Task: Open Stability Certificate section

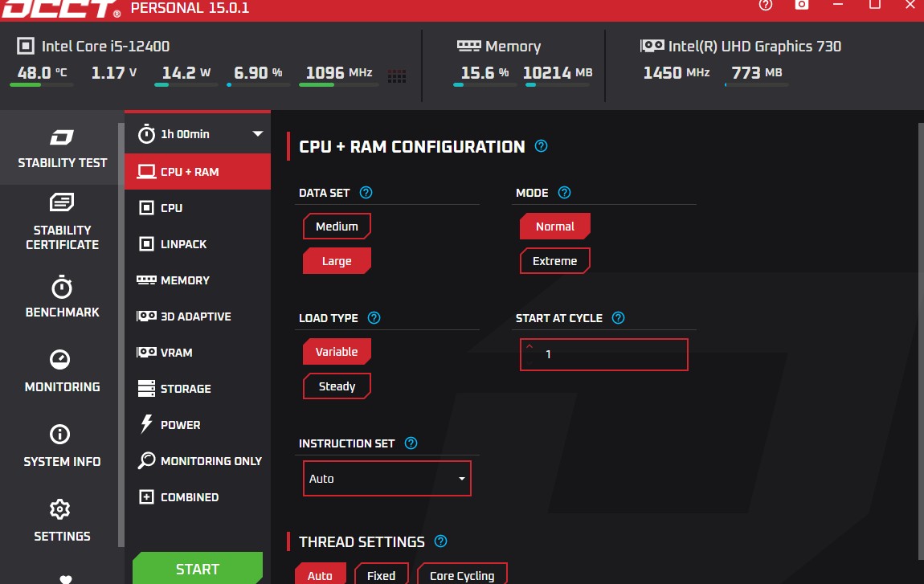Action: click(62, 222)
